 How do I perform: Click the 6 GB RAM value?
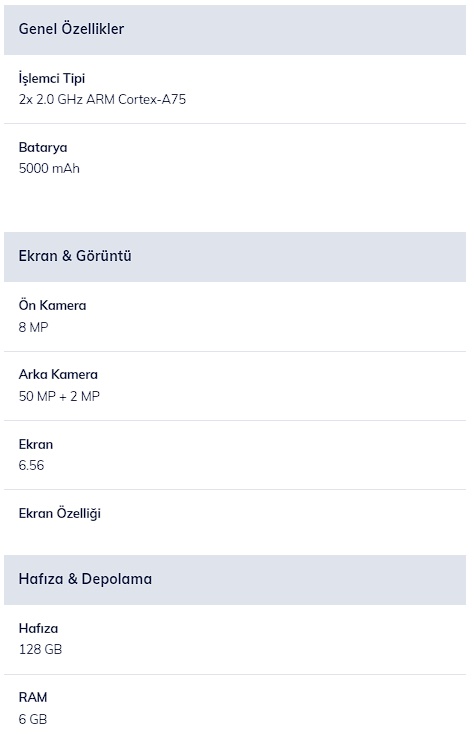tap(33, 719)
